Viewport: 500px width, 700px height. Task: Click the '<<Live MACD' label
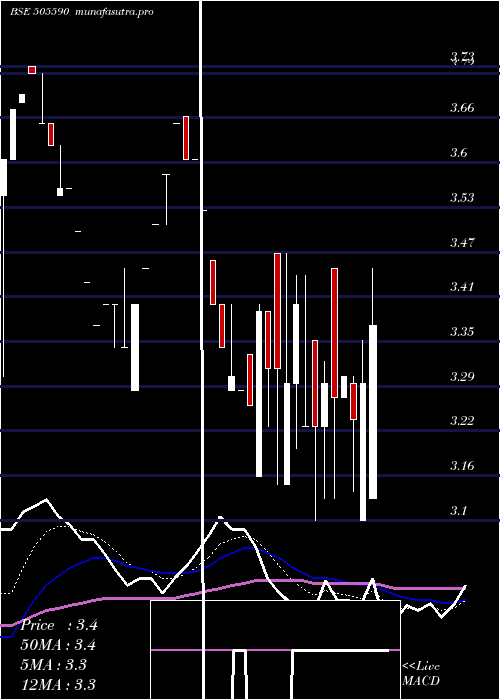click(421, 674)
